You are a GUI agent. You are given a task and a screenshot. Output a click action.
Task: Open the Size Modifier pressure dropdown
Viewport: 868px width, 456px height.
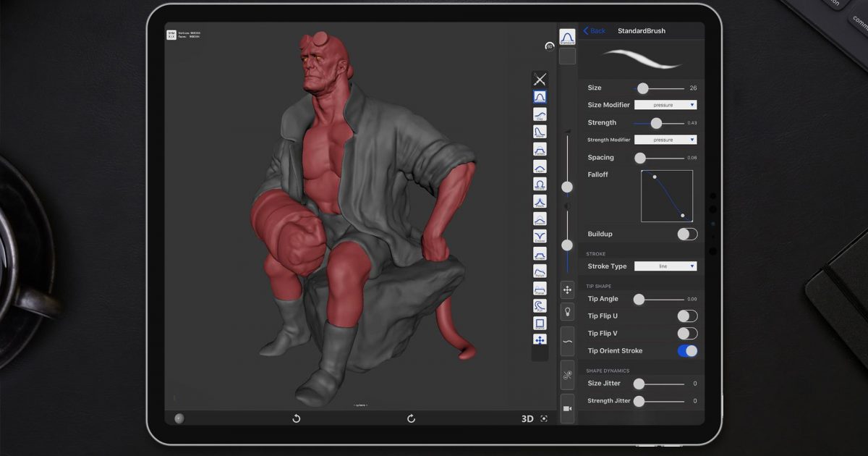(665, 105)
